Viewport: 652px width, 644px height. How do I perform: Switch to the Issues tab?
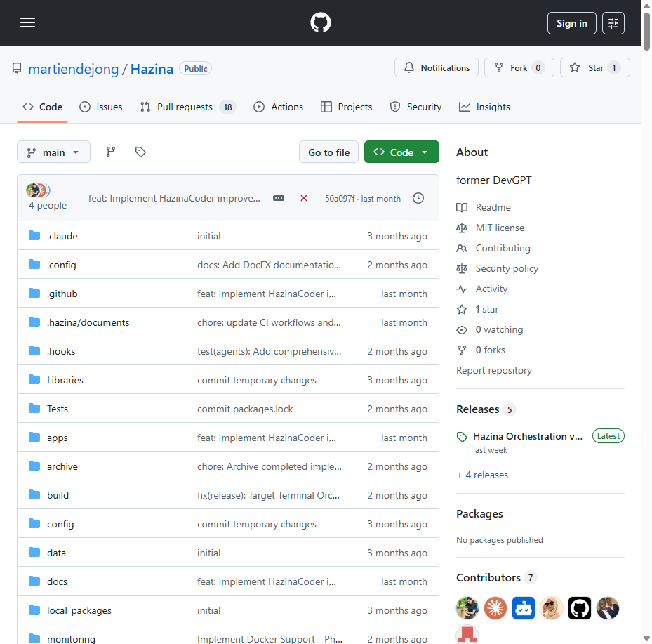(x=101, y=107)
